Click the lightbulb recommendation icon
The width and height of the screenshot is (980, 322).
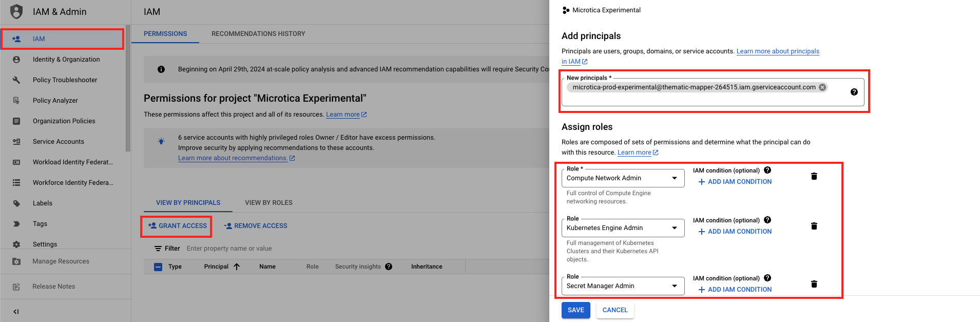click(161, 141)
